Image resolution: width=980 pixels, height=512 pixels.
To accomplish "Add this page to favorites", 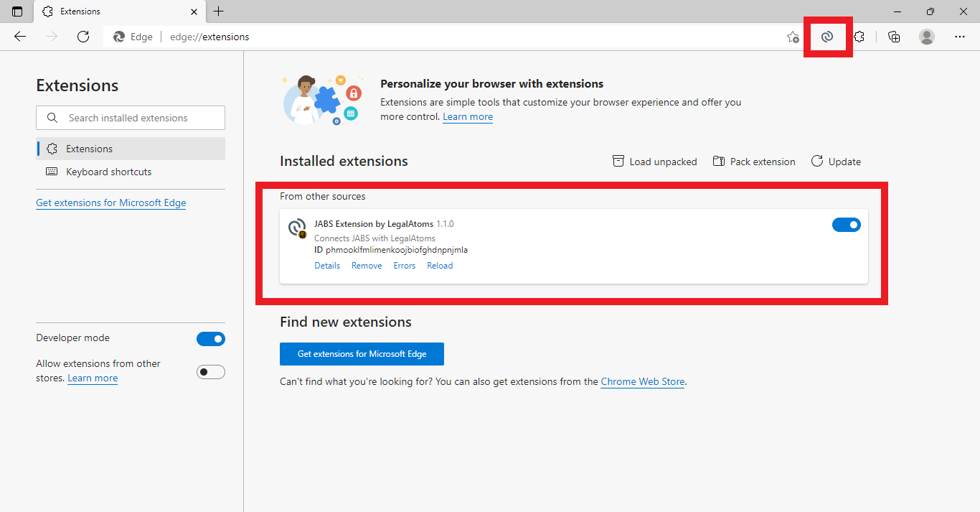I will tap(793, 36).
